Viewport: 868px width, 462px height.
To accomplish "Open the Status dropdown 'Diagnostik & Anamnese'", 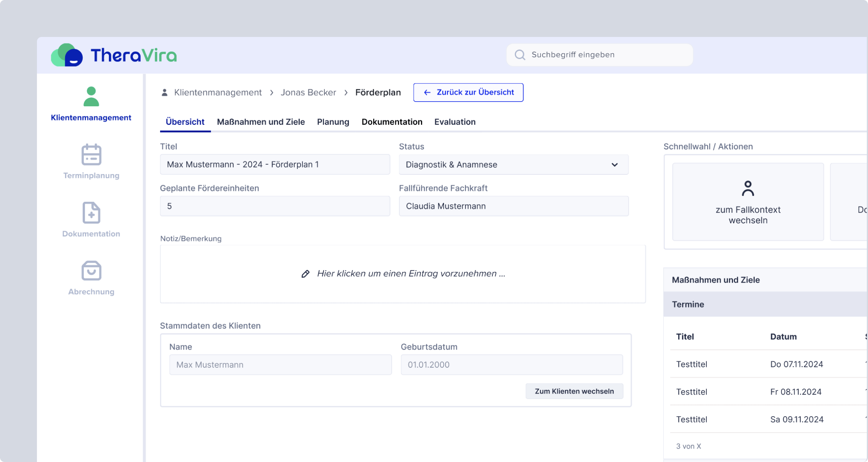I will [x=514, y=164].
